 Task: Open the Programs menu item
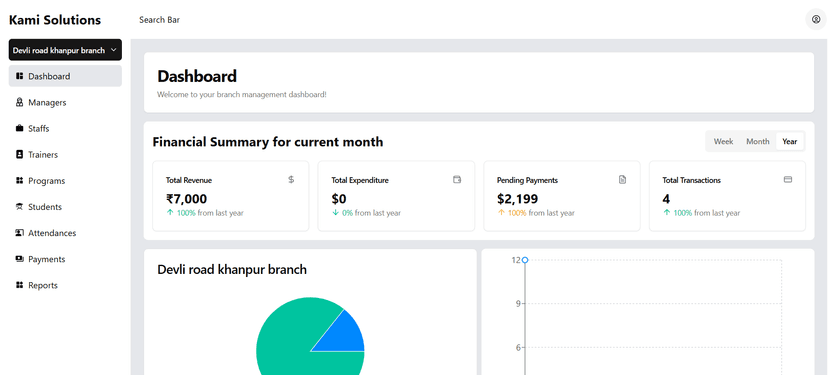[x=65, y=181]
